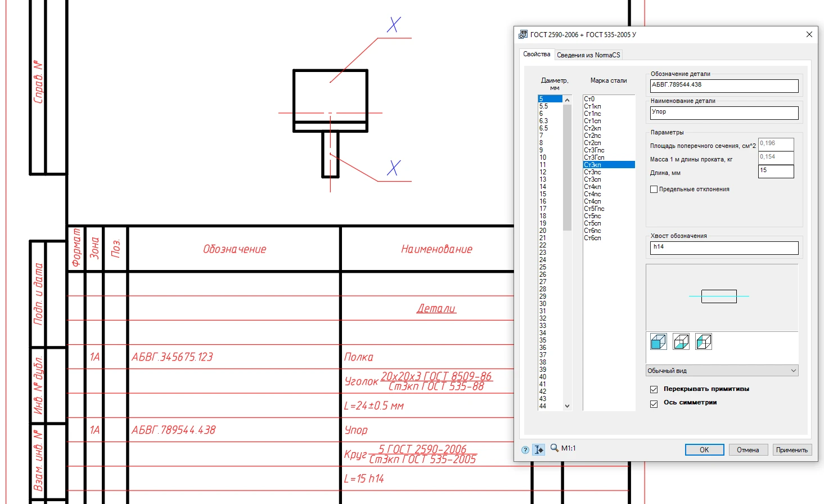The image size is (824, 504).
Task: Click the Применить button
Action: 791,449
